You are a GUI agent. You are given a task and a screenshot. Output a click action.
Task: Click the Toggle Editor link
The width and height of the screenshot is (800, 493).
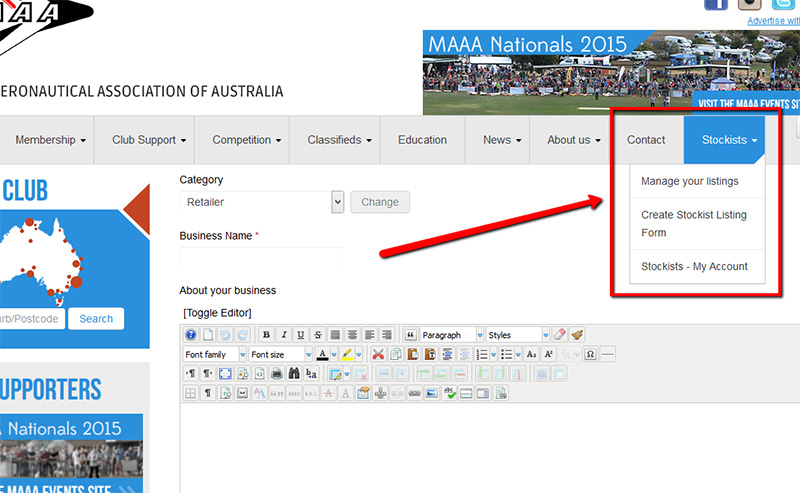[x=217, y=313]
